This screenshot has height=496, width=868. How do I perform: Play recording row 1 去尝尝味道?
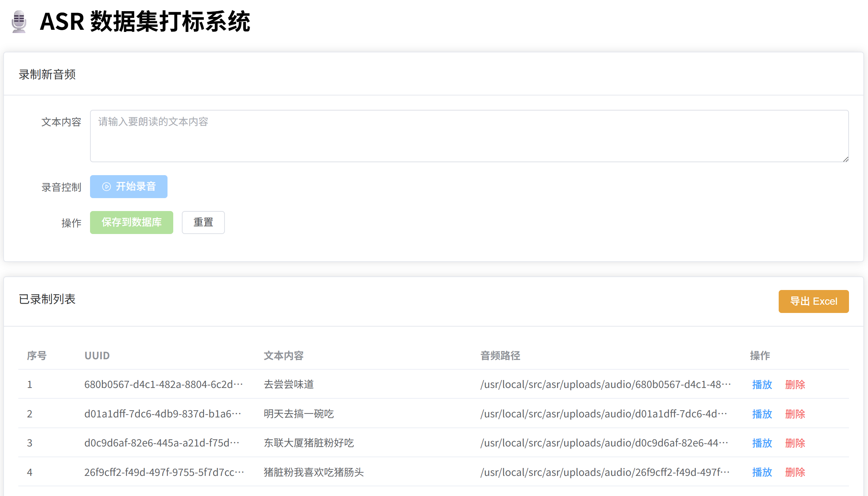click(762, 384)
